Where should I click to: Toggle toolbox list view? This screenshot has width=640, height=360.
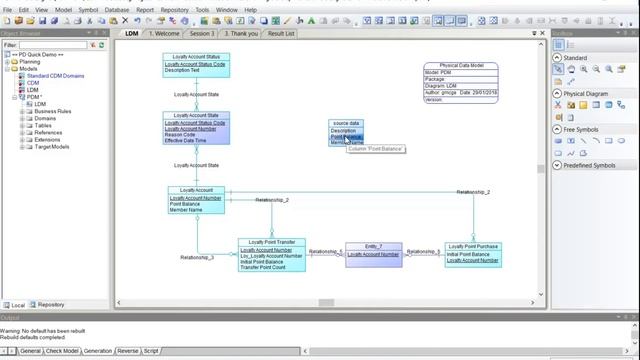coord(571,45)
